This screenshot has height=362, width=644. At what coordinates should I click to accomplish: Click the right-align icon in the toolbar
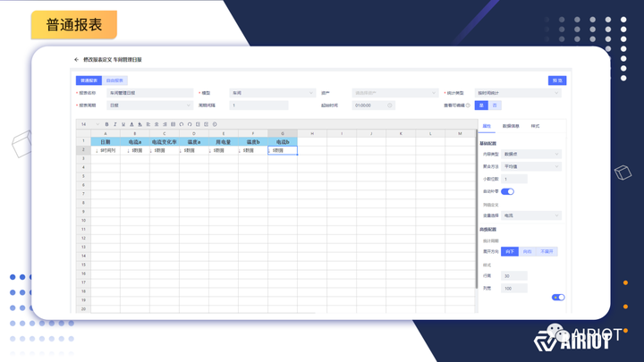tap(165, 124)
